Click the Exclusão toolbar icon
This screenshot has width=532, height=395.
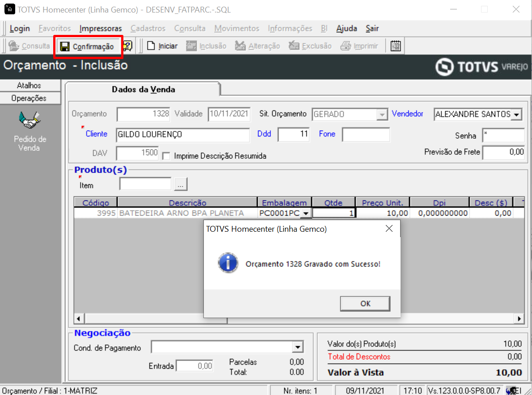click(x=294, y=46)
